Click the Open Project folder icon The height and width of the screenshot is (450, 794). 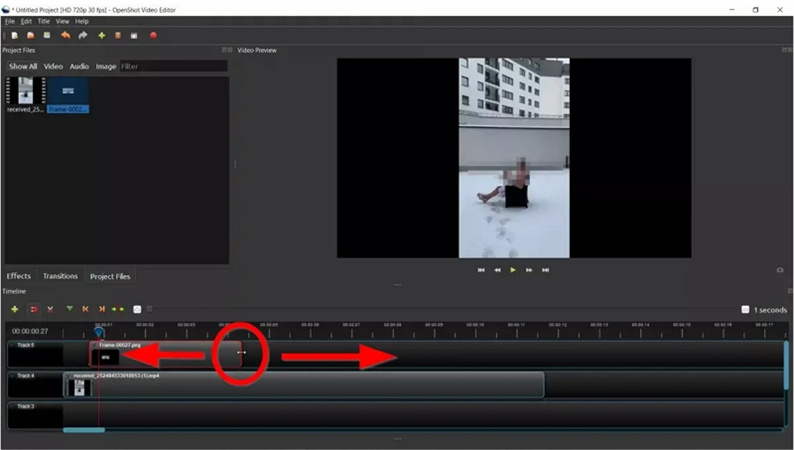31,35
